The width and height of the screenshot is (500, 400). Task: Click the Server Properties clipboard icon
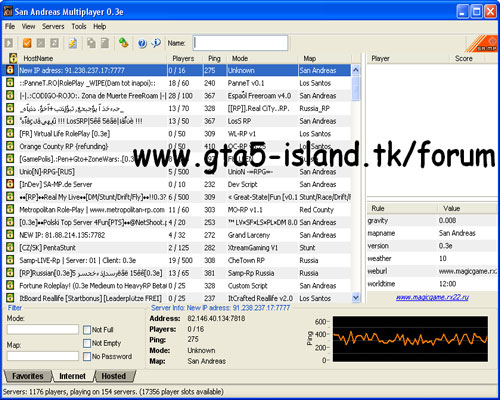105,43
